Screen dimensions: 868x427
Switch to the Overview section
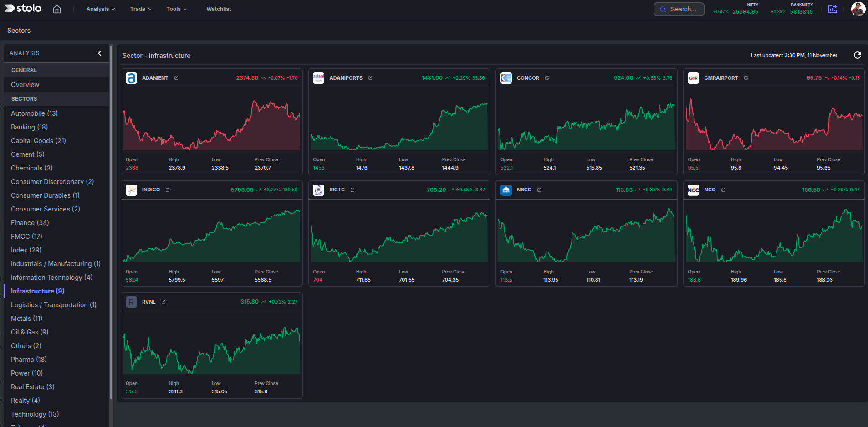pos(25,85)
